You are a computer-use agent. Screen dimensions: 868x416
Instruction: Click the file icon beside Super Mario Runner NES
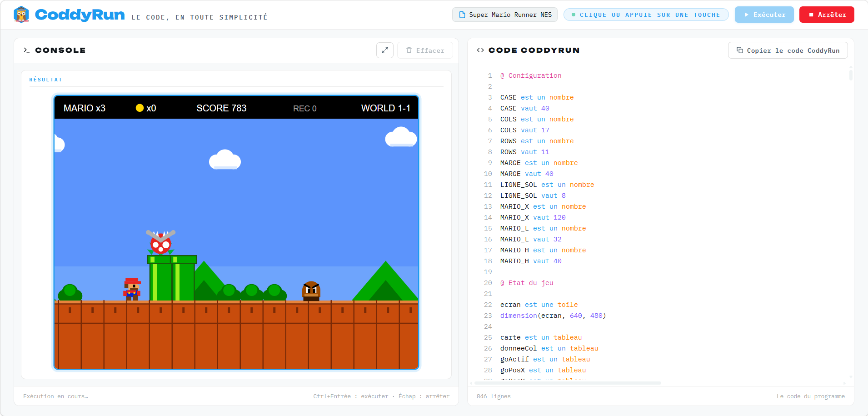462,15
